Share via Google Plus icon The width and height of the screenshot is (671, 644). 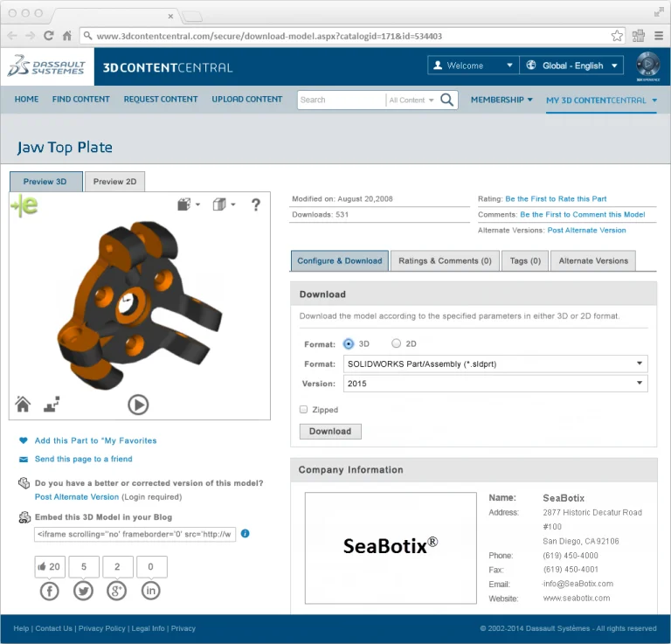click(117, 592)
